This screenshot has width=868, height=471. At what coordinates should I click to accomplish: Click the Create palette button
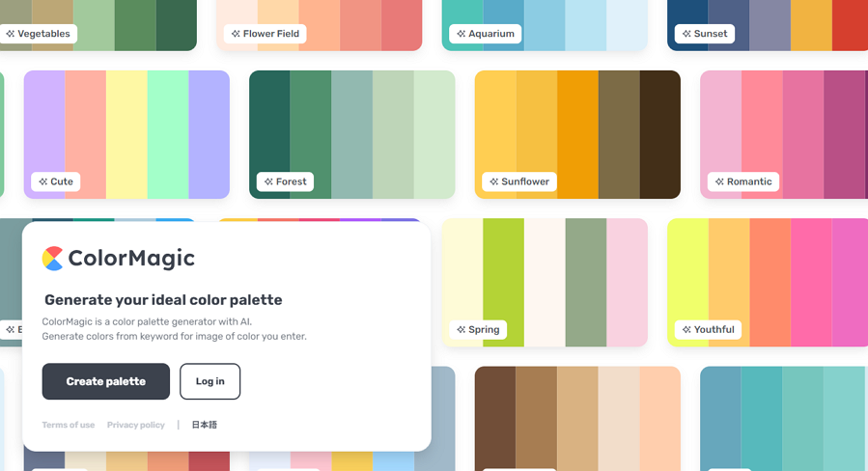click(106, 381)
